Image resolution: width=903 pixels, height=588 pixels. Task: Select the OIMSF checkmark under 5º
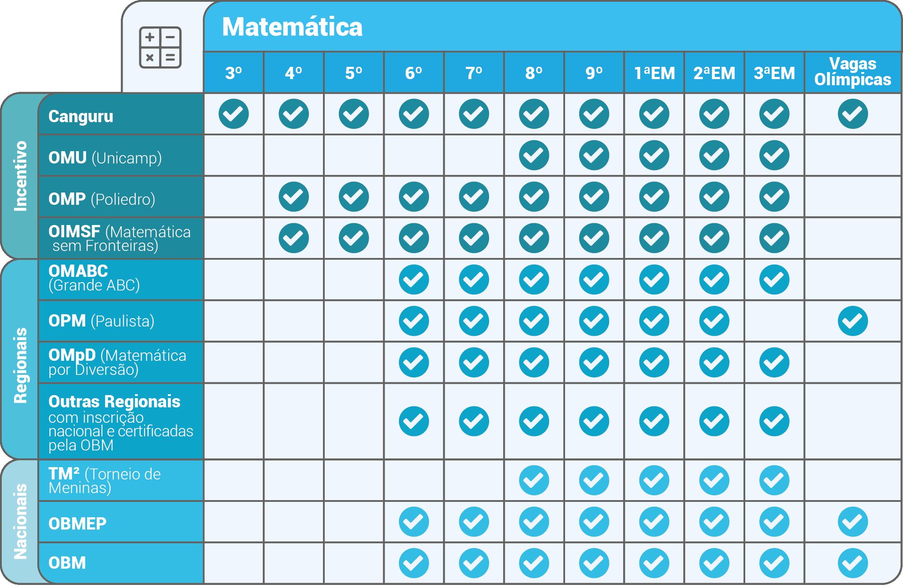354,238
